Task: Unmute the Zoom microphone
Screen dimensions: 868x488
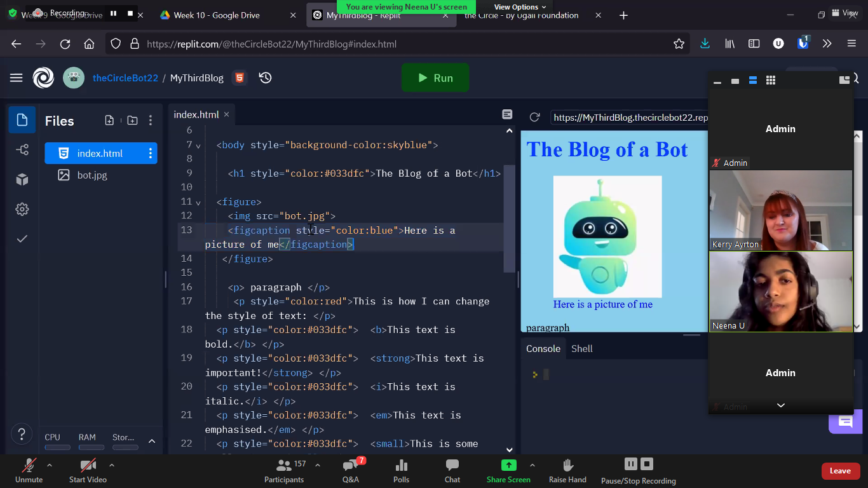Action: click(x=29, y=471)
